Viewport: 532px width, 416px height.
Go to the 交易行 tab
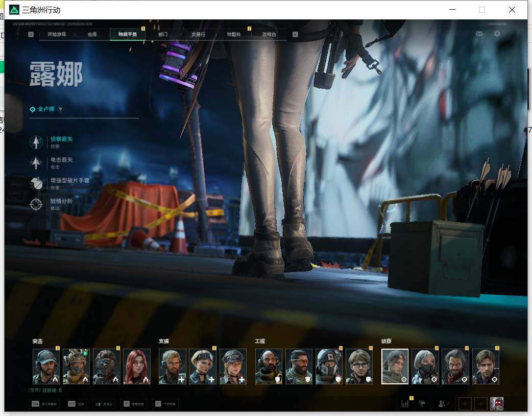[x=198, y=34]
